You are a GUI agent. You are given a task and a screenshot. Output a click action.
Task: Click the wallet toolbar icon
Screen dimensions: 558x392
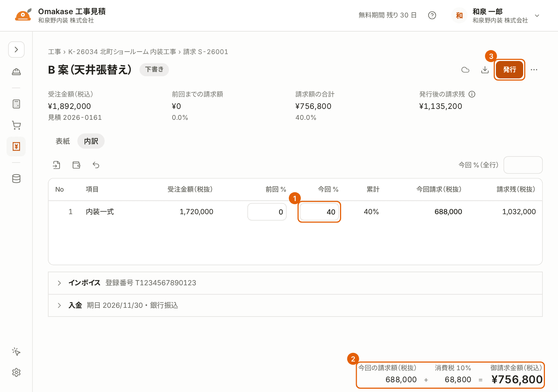(x=76, y=165)
